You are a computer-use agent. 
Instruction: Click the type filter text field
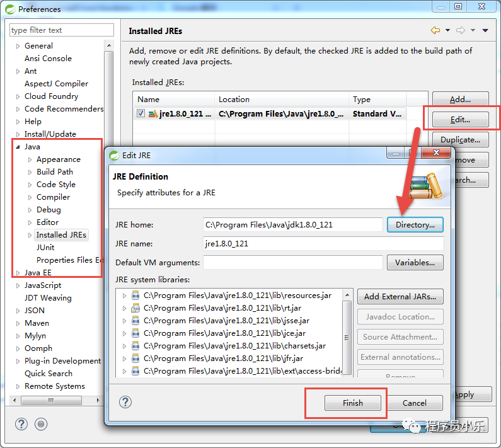[62, 30]
